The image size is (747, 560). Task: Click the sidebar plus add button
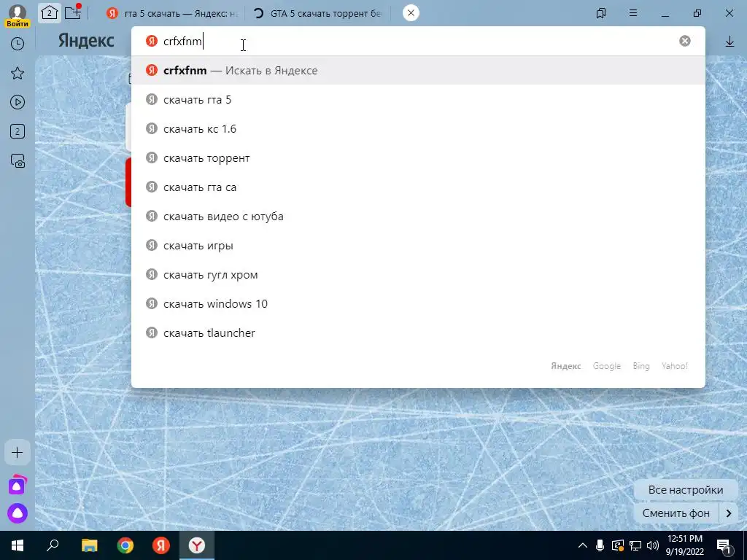[18, 452]
